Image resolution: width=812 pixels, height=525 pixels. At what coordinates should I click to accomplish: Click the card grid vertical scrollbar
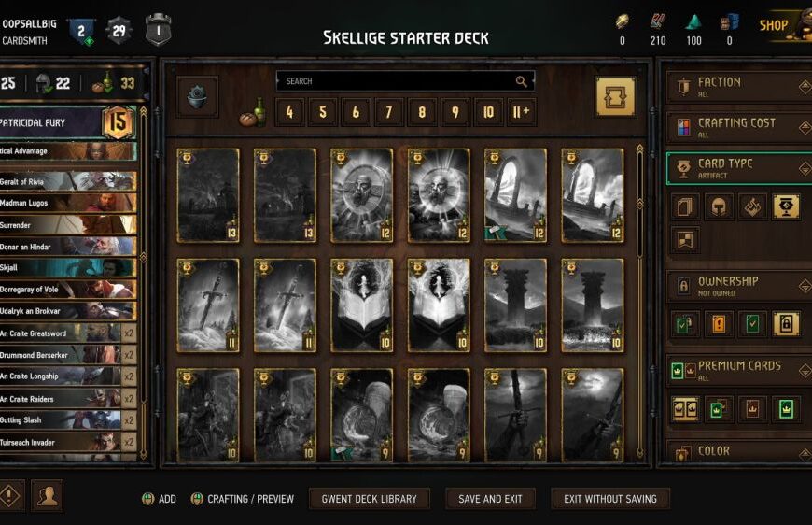coord(640,301)
